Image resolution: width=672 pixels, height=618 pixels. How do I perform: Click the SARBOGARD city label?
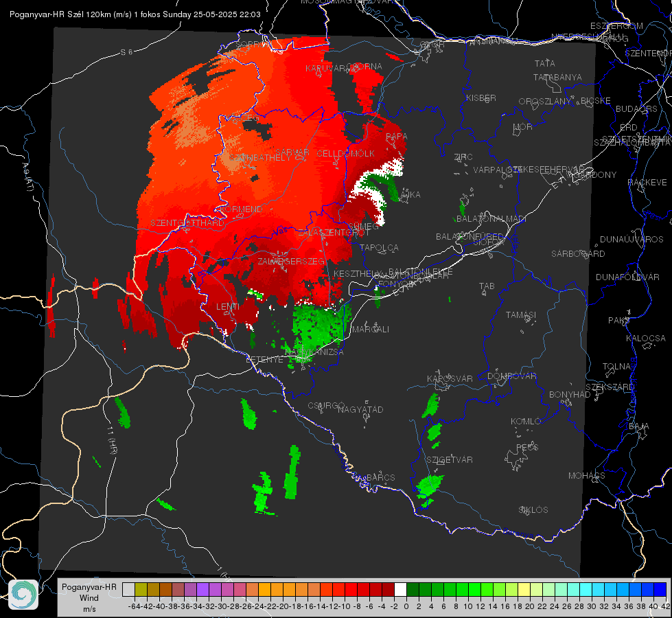click(578, 254)
